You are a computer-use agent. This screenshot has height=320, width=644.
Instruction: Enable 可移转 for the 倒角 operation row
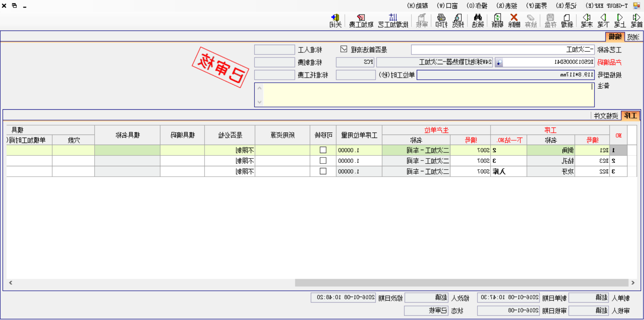tap(323, 150)
